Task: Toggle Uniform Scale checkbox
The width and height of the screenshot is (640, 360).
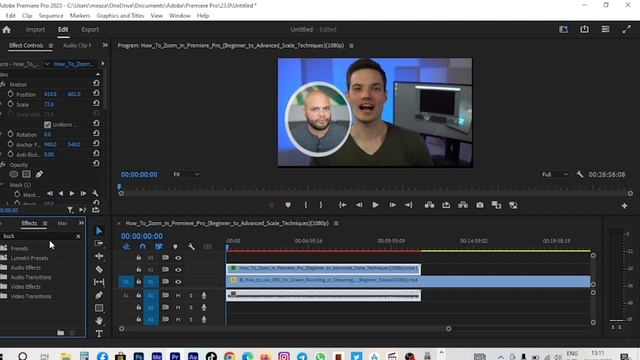Action: [47, 124]
